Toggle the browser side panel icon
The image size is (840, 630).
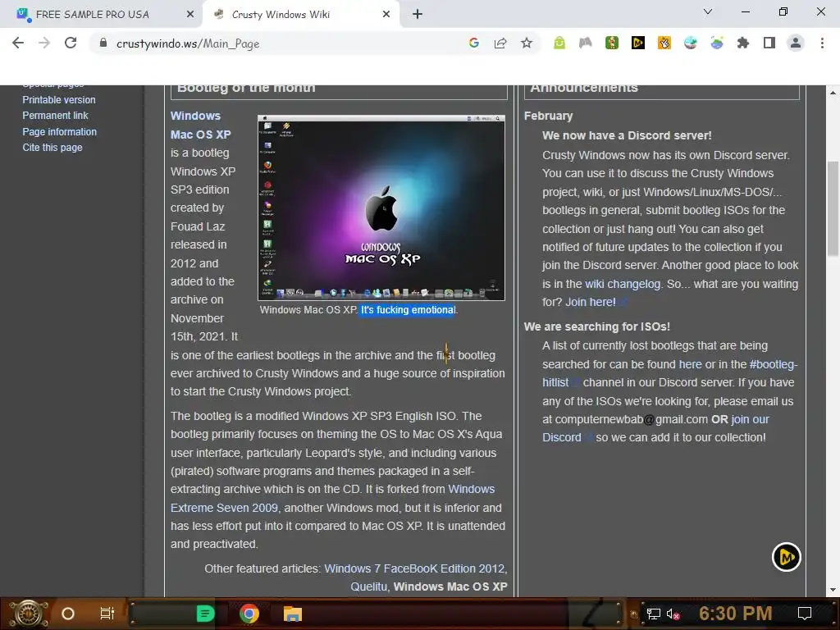[x=769, y=43]
